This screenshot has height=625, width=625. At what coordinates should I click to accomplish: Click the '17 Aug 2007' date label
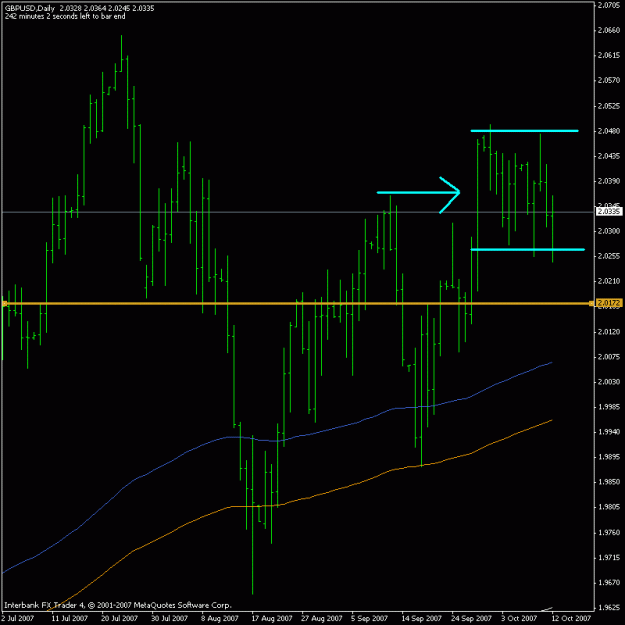coord(272,619)
